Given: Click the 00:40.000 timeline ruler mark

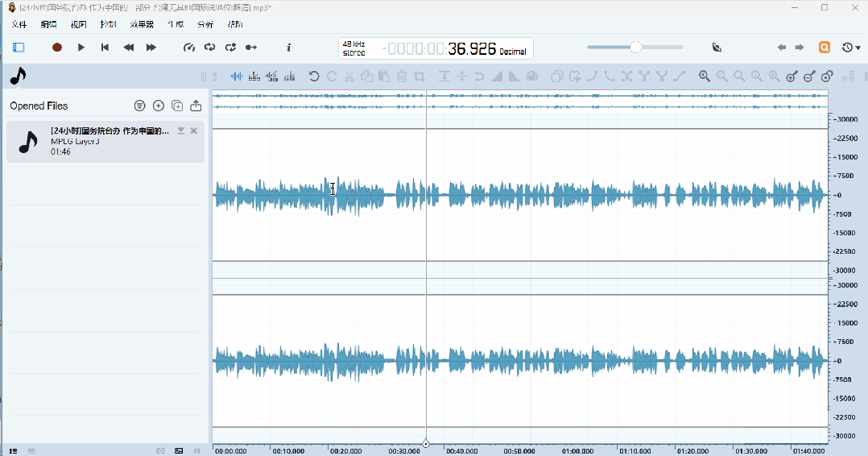Looking at the screenshot, I should pos(461,451).
